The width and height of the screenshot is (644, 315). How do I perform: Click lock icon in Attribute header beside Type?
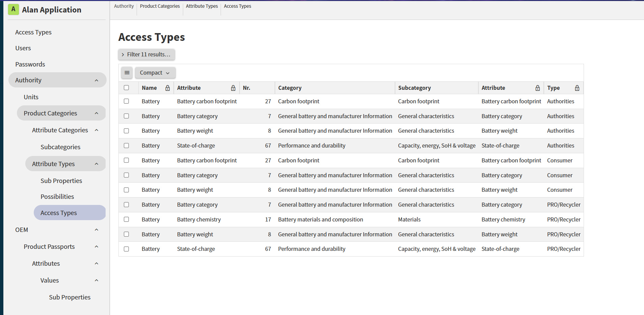(537, 88)
